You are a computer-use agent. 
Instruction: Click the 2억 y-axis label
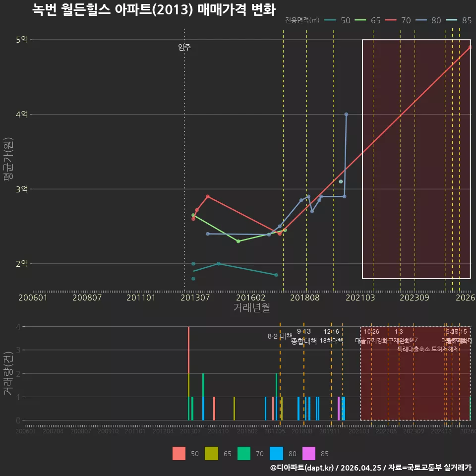tap(22, 263)
